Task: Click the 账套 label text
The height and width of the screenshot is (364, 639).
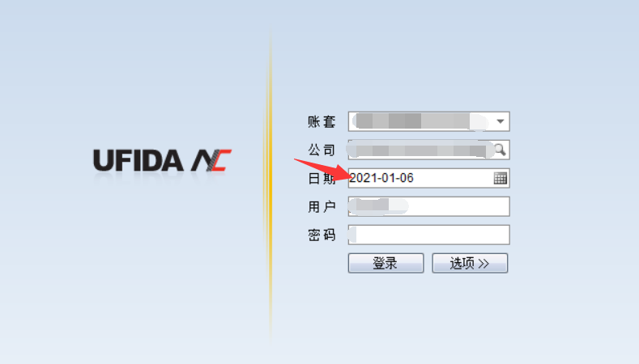Action: (322, 121)
